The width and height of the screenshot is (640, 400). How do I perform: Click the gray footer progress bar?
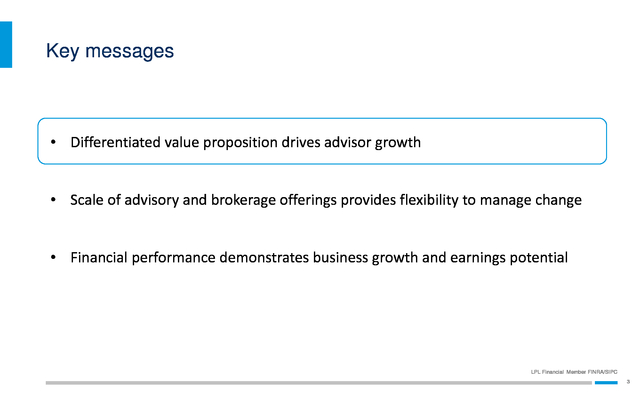pyautogui.click(x=319, y=383)
